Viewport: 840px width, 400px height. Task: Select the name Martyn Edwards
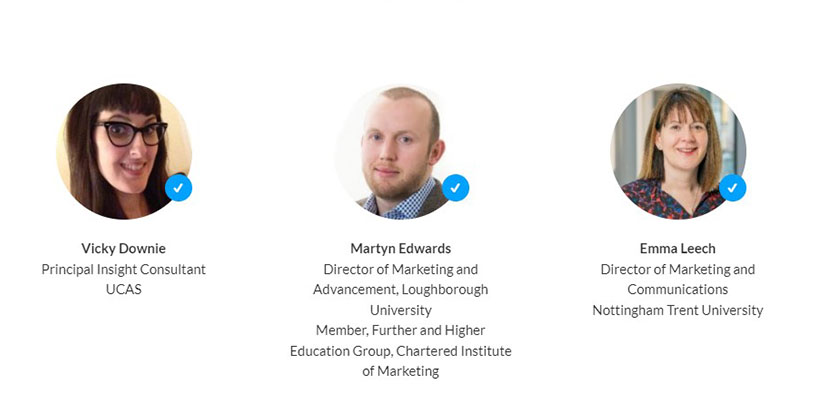click(400, 248)
